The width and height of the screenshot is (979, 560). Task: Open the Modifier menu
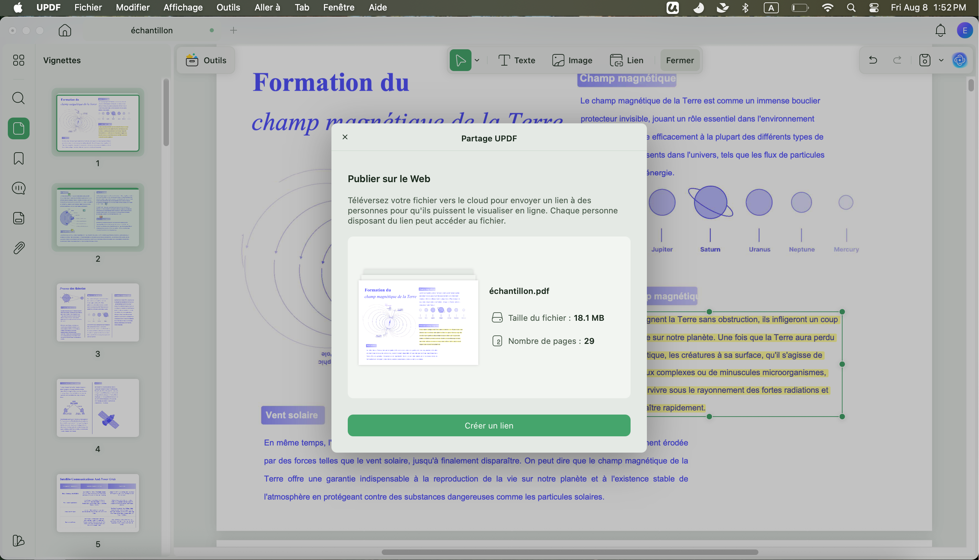coord(133,7)
